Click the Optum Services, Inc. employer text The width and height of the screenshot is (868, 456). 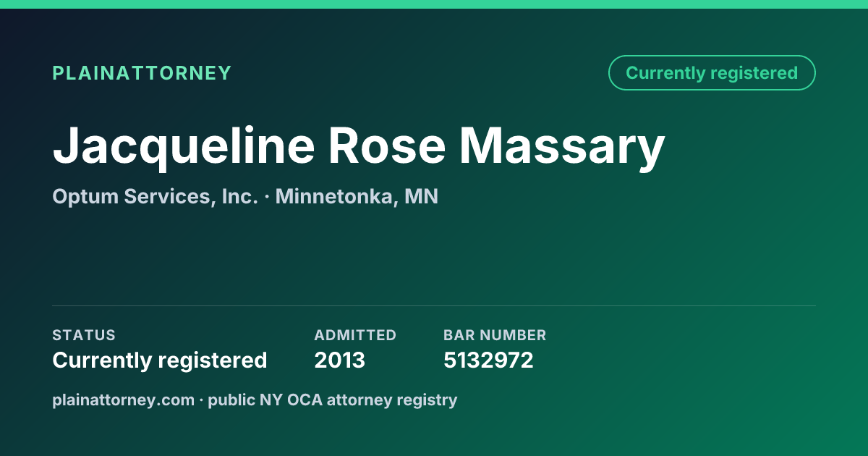click(156, 197)
